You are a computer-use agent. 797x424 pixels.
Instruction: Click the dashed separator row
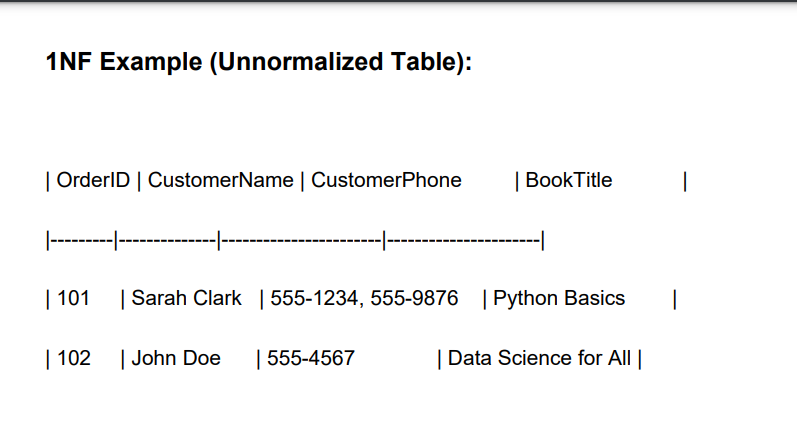click(x=295, y=240)
